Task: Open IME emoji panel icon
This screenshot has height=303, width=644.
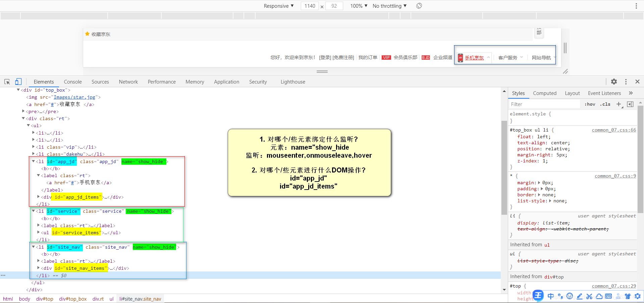Action: pyautogui.click(x=570, y=296)
